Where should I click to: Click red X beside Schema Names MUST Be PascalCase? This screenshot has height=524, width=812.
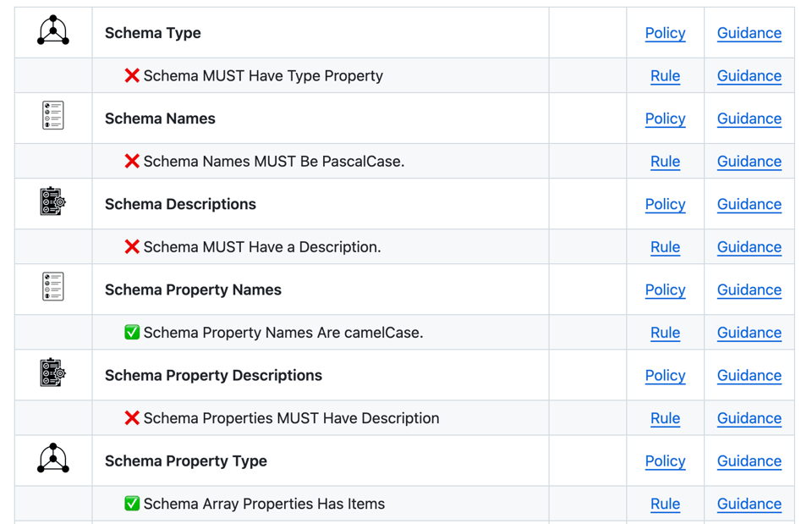click(132, 161)
